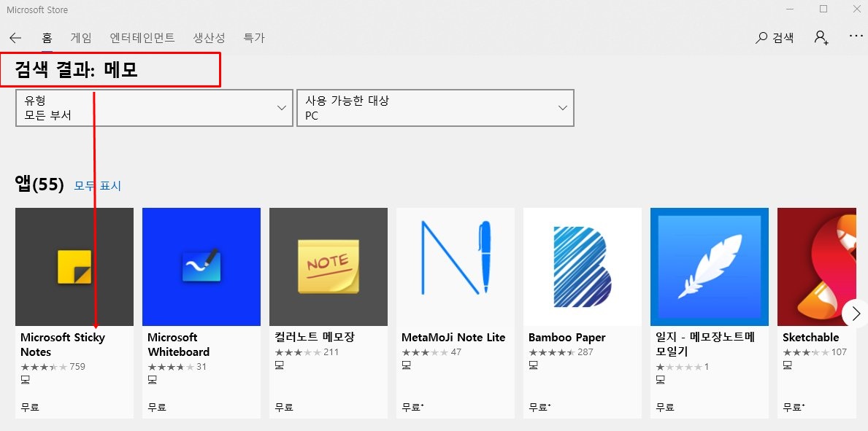Open the 컬러노트 메모장 app icon
This screenshot has height=431, width=868.
(329, 267)
